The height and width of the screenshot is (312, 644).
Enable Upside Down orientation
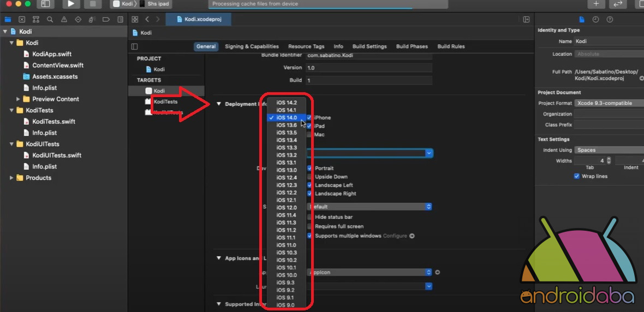309,177
